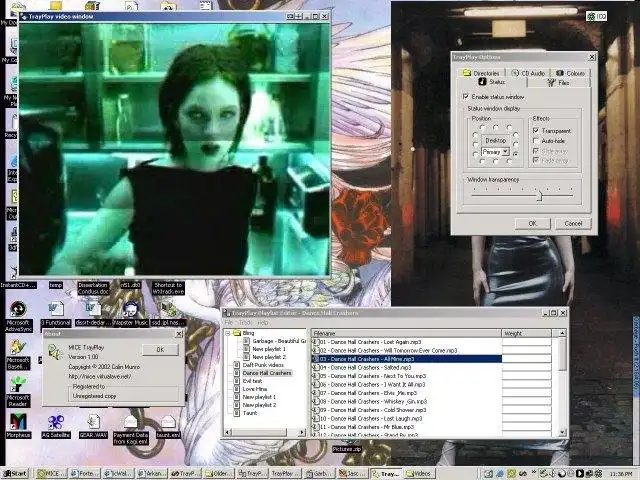Viewport: 640px width, 480px height.
Task: Click the playlist file list vertical scrollbar
Action: pyautogui.click(x=562, y=384)
